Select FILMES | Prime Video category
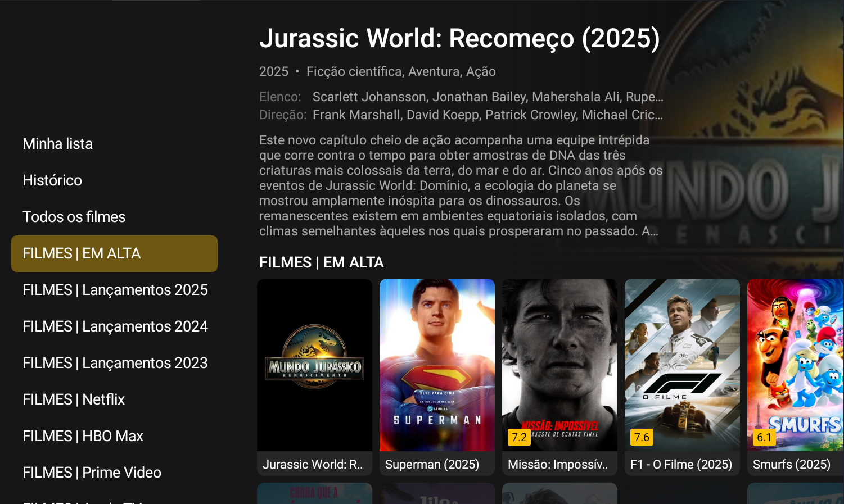Image resolution: width=844 pixels, height=504 pixels. pyautogui.click(x=92, y=473)
